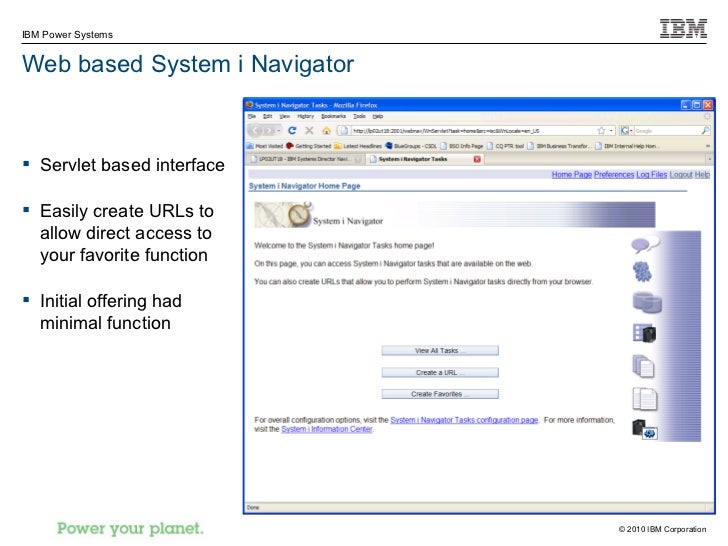Image resolution: width=728 pixels, height=546 pixels.
Task: Go to the browser home page icon
Action: (x=326, y=130)
